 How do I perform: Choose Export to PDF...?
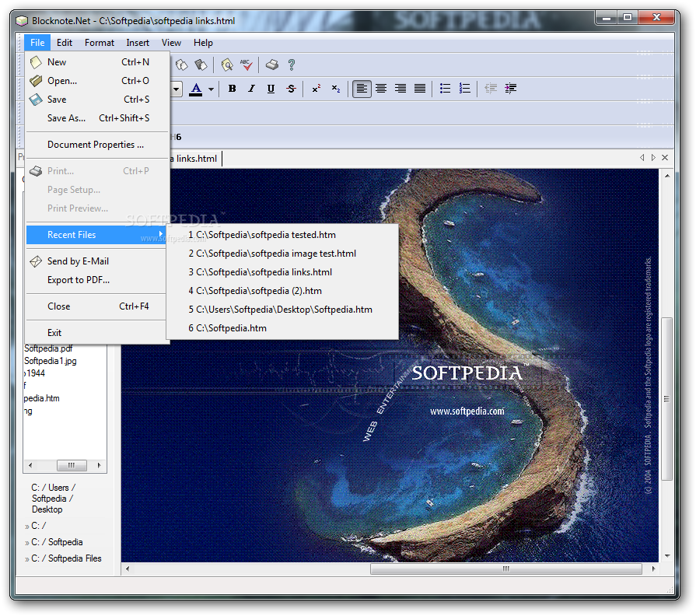pyautogui.click(x=96, y=280)
